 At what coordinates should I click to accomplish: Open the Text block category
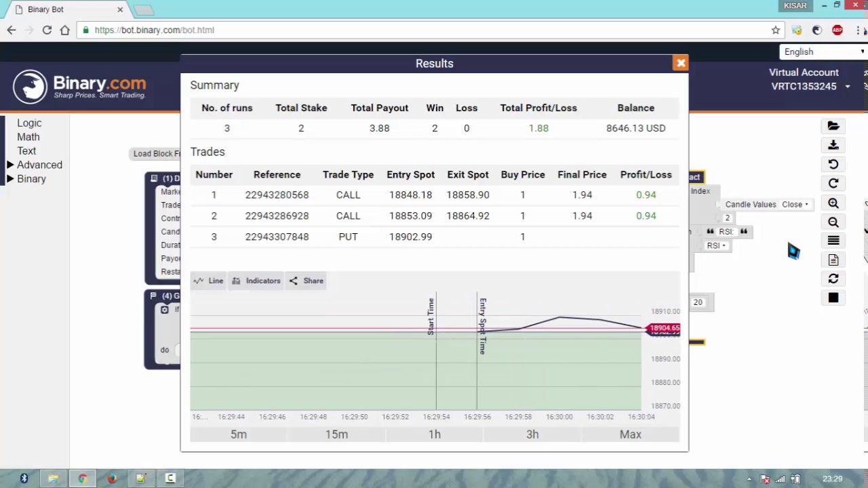coord(26,150)
